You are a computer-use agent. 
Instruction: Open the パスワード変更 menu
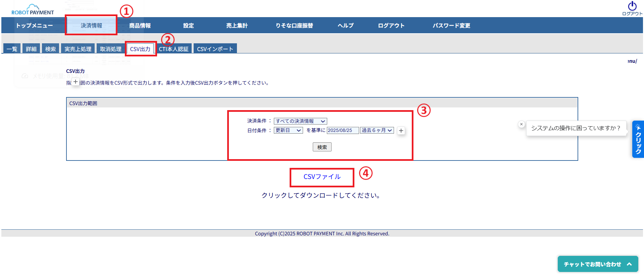(x=451, y=26)
